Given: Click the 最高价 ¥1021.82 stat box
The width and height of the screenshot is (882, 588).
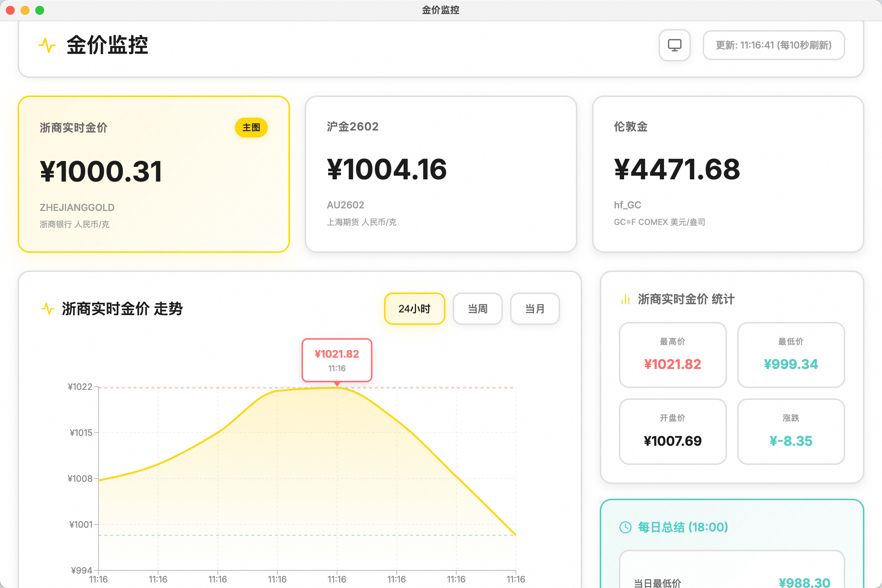Looking at the screenshot, I should [x=673, y=355].
